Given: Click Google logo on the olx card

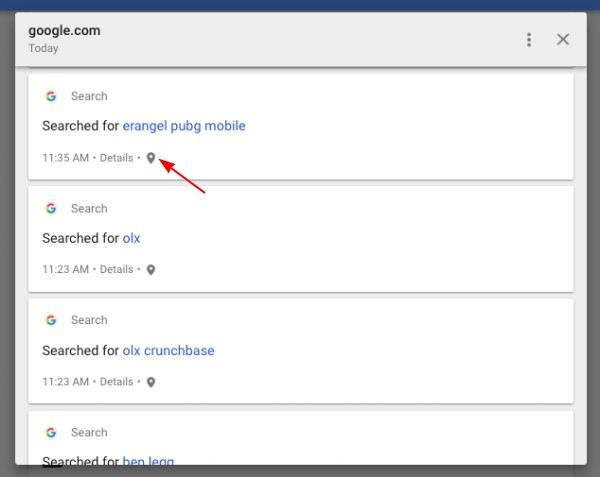Looking at the screenshot, I should click(51, 208).
